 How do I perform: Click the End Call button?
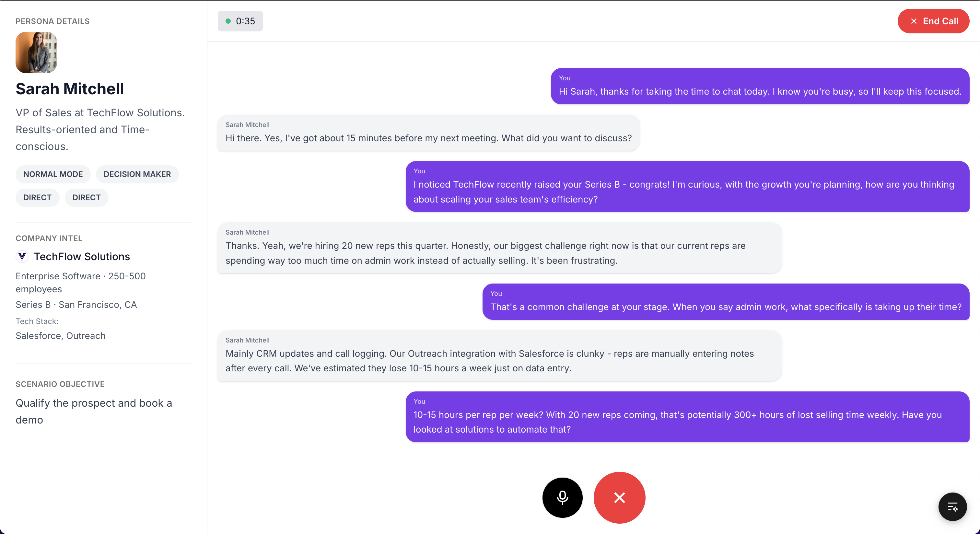click(933, 21)
